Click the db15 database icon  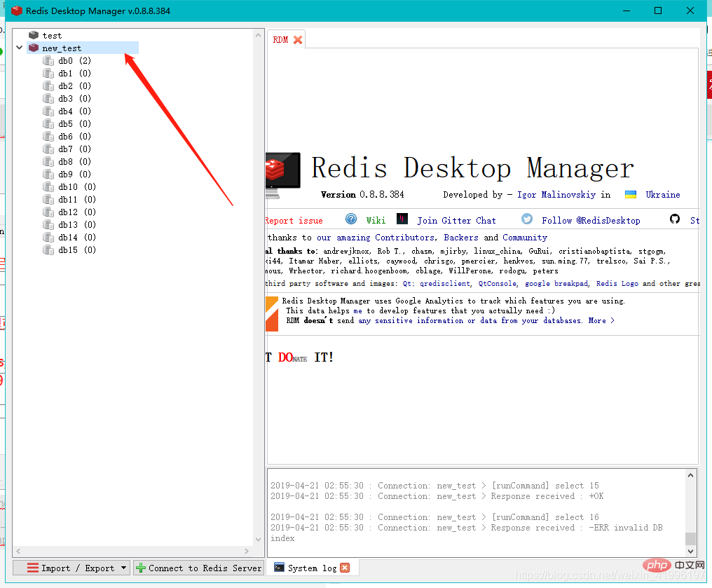(48, 249)
